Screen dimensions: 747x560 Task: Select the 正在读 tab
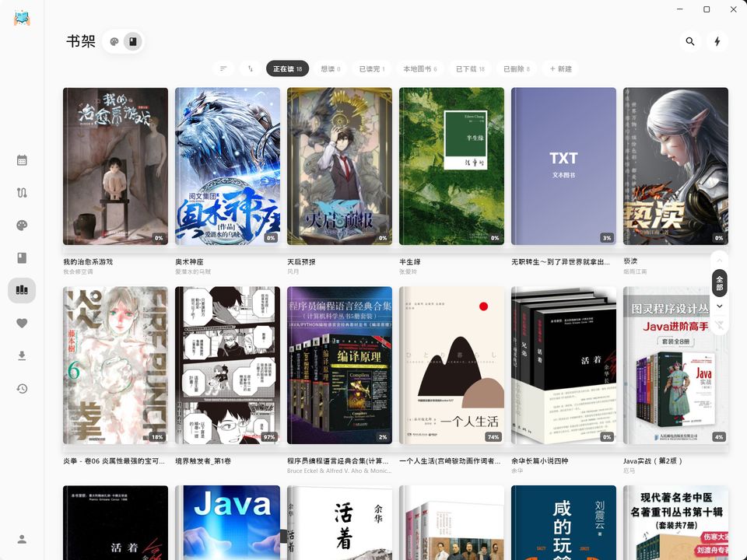pyautogui.click(x=287, y=68)
